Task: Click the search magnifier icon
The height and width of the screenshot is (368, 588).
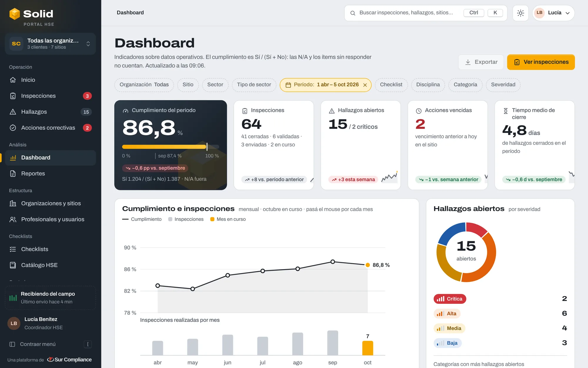Action: [353, 13]
